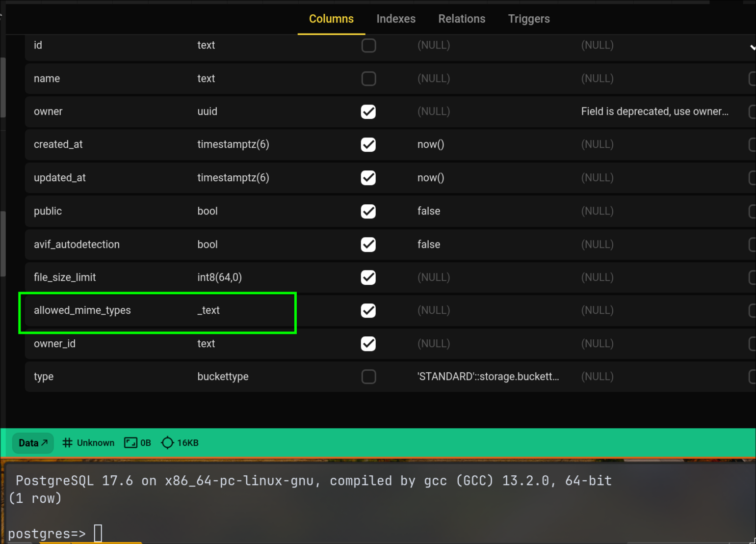756x544 pixels.
Task: Uncheck nullable checkbox for allowed_mime_types
Action: point(368,310)
